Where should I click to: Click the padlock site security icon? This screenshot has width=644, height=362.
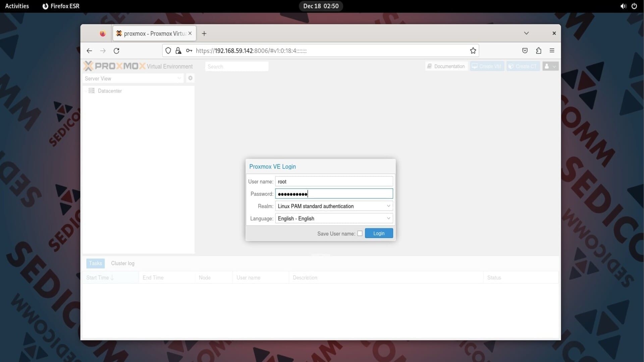pos(178,51)
